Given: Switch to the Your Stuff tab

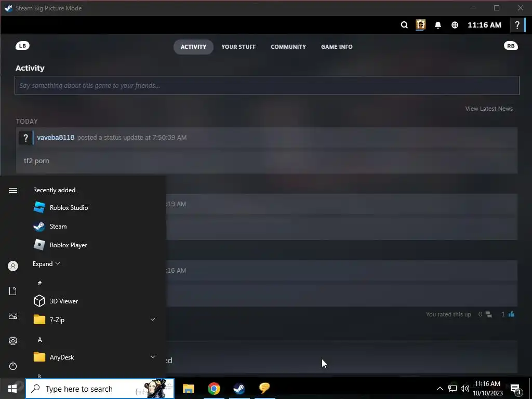Looking at the screenshot, I should tap(238, 47).
